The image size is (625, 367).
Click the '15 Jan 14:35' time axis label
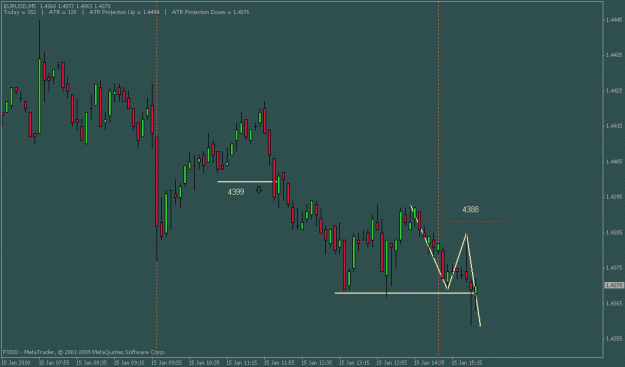click(x=429, y=363)
